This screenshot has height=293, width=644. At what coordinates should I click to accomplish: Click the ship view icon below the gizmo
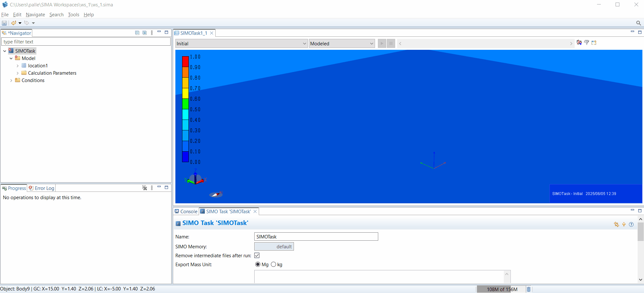click(x=216, y=194)
